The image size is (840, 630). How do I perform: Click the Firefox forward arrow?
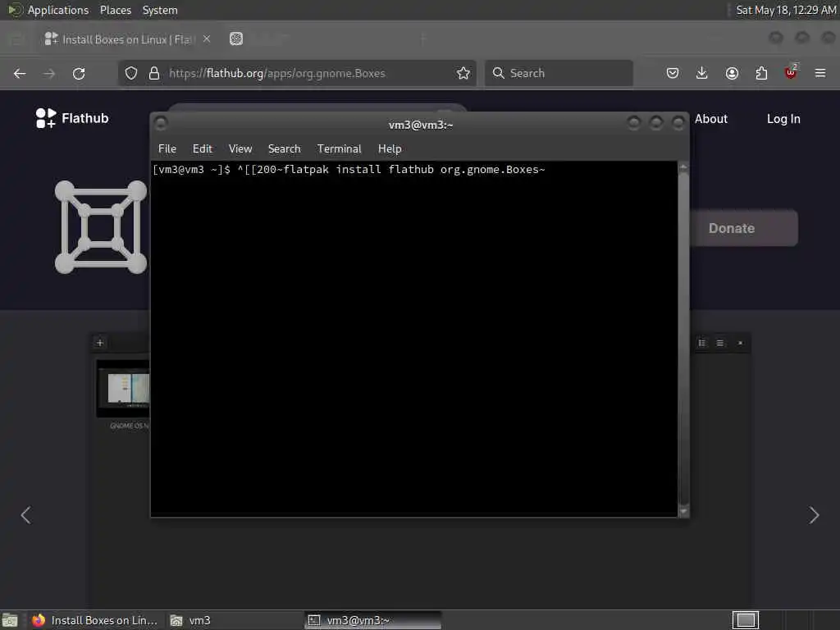49,73
